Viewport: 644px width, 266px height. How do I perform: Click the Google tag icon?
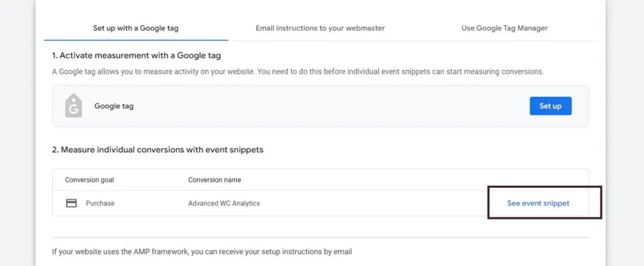74,106
